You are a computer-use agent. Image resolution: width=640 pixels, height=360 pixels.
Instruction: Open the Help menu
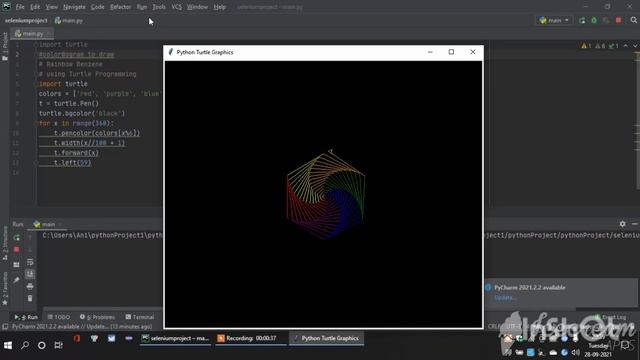coord(220,7)
